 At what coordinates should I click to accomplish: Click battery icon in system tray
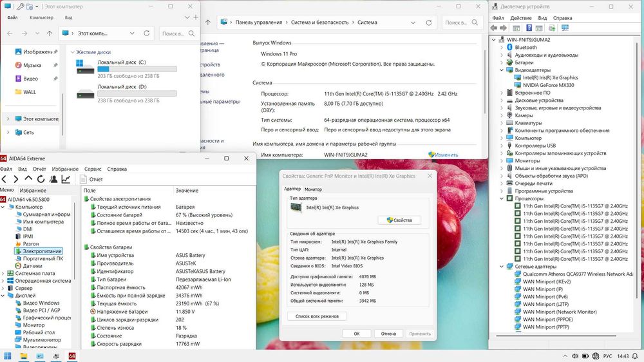585,356
